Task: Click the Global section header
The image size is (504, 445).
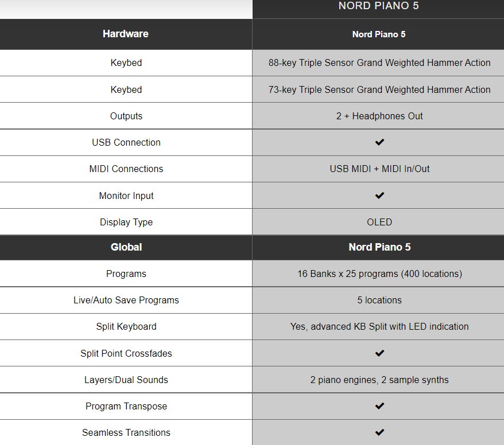Action: coord(126,247)
